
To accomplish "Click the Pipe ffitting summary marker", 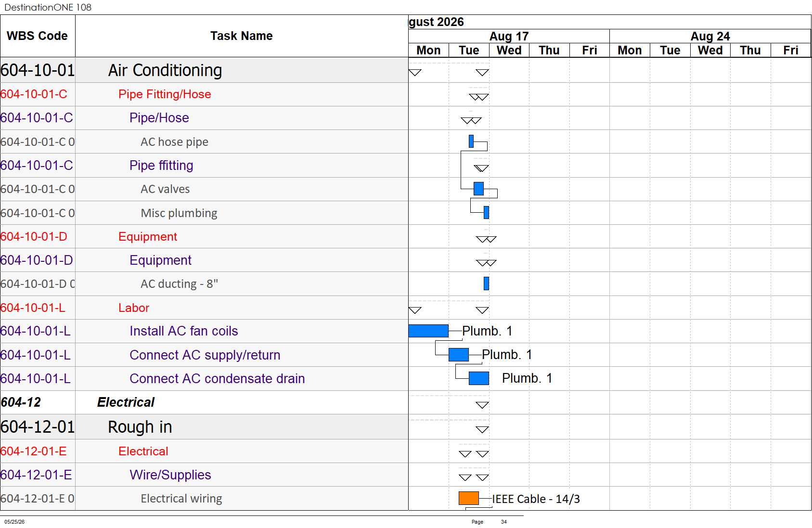I will [481, 168].
